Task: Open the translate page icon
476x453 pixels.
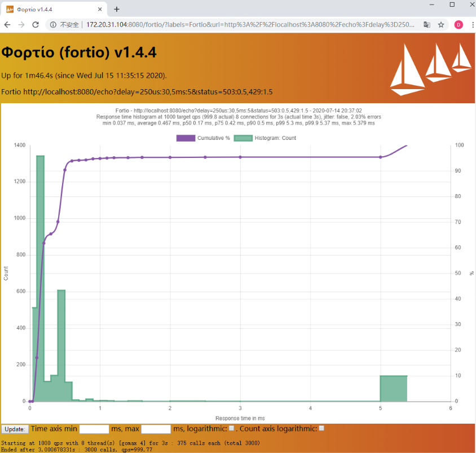Action: (427, 25)
